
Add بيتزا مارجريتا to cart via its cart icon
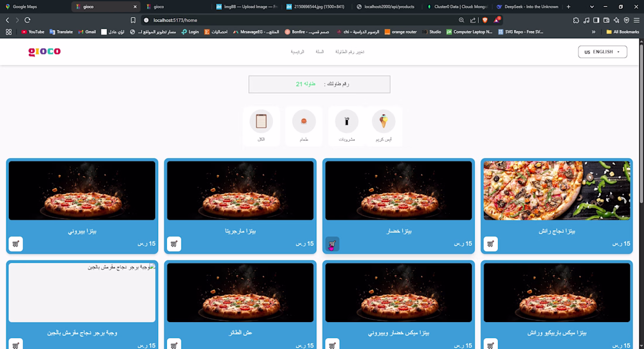[x=174, y=244]
